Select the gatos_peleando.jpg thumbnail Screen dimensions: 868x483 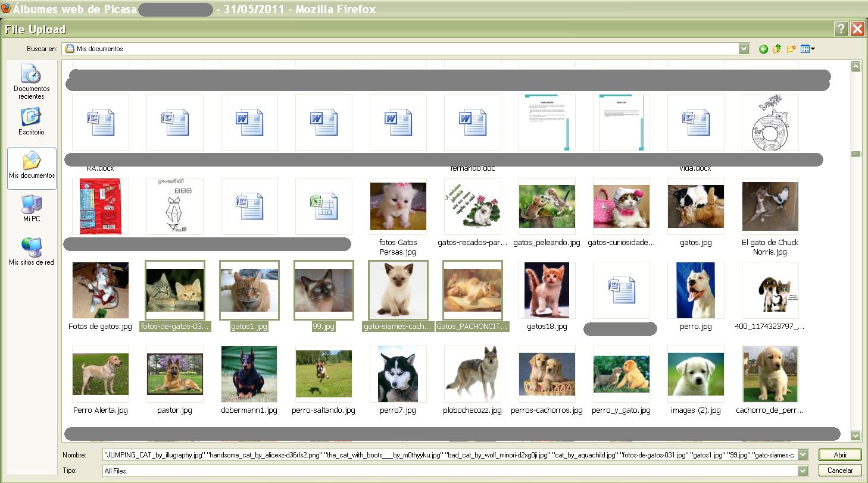click(x=547, y=206)
